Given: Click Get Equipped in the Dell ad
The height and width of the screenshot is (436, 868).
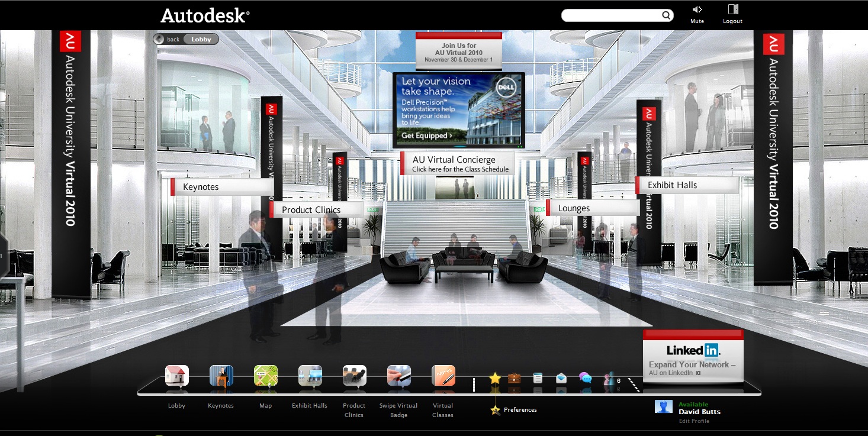Looking at the screenshot, I should point(427,136).
